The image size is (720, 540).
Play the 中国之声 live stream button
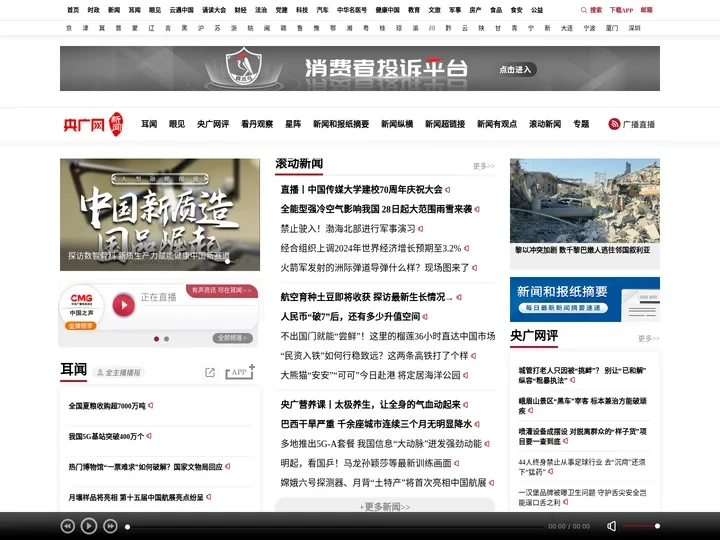[124, 305]
